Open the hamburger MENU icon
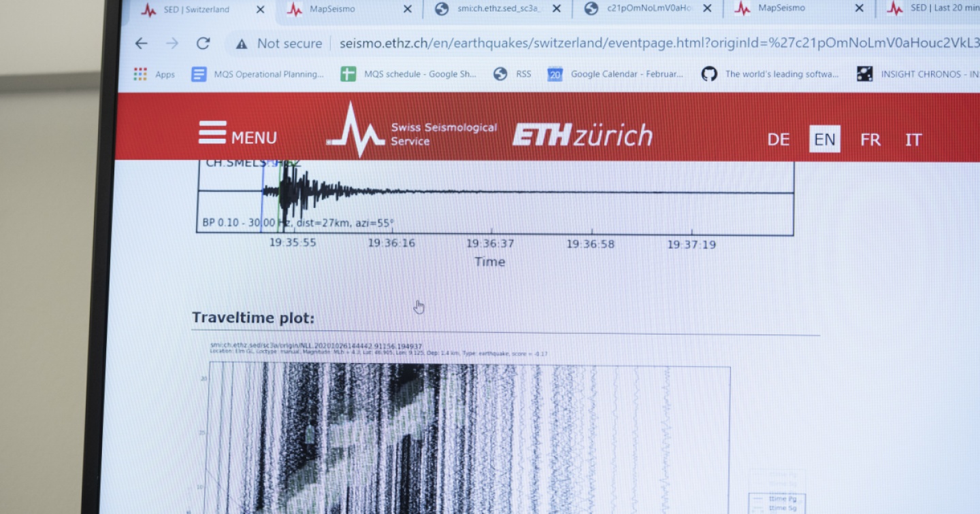 click(212, 133)
